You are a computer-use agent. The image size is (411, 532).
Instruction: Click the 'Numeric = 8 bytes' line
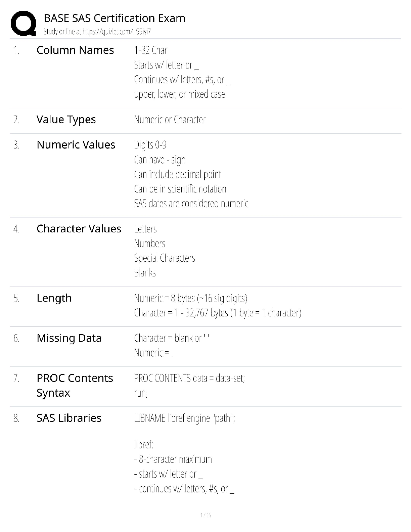(191, 298)
